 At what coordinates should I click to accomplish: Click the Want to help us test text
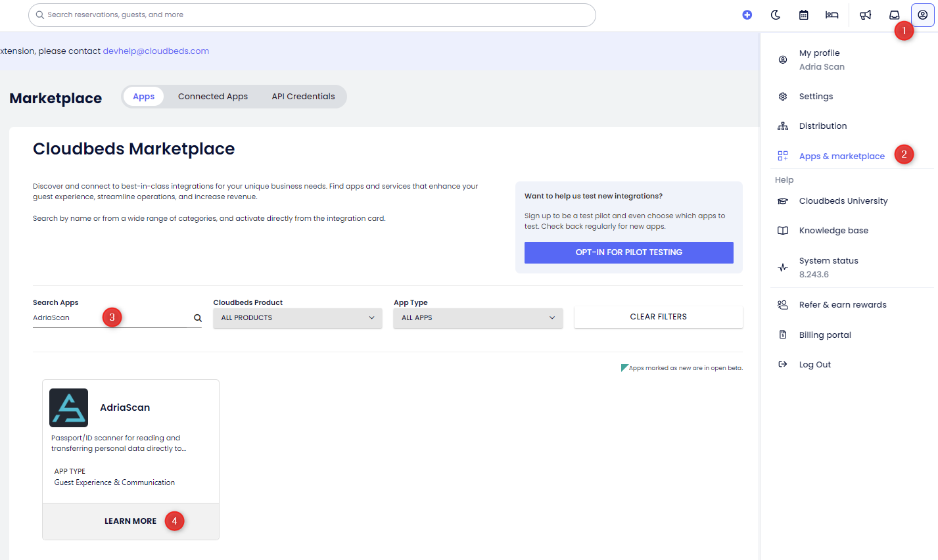pos(594,196)
